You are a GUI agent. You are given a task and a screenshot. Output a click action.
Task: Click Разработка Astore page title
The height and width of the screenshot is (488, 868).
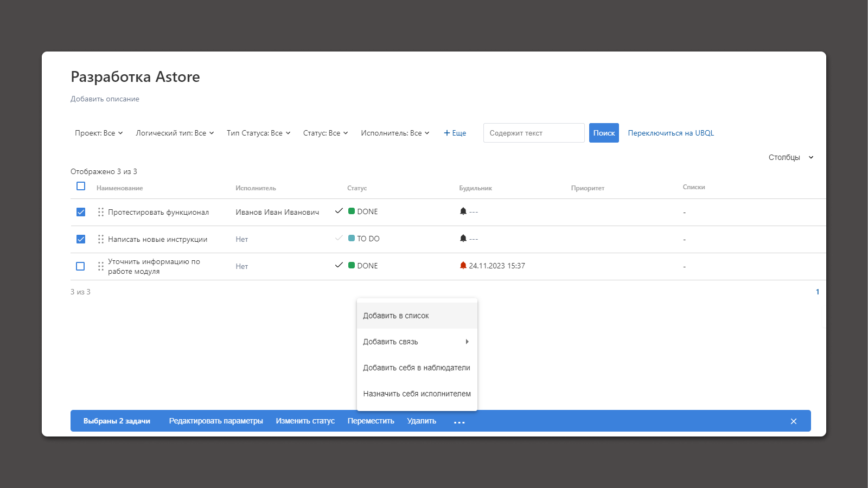tap(135, 77)
